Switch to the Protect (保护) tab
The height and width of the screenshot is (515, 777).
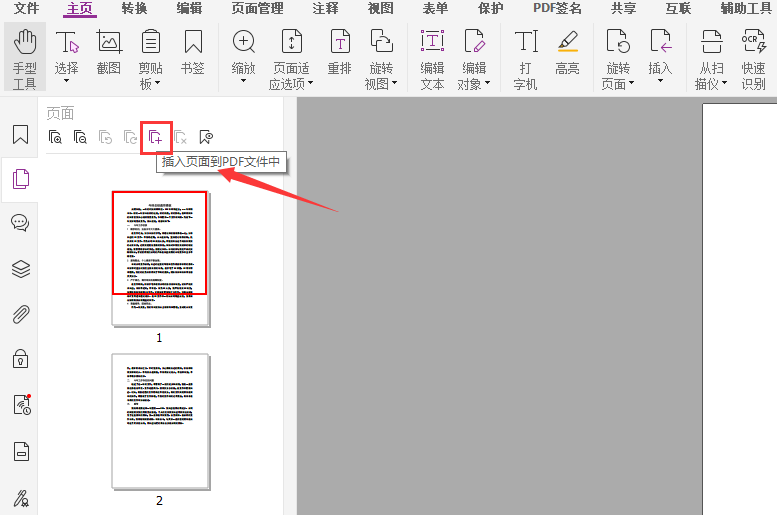pos(490,9)
